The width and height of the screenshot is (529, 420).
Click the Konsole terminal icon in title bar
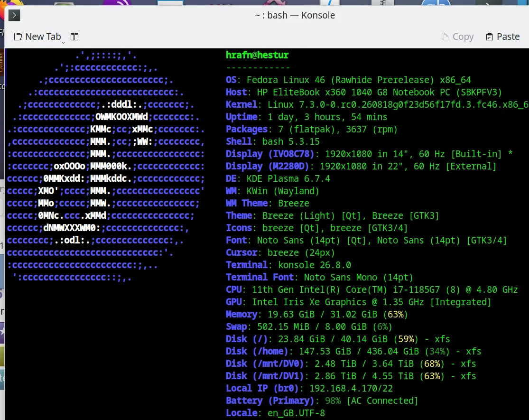click(14, 15)
